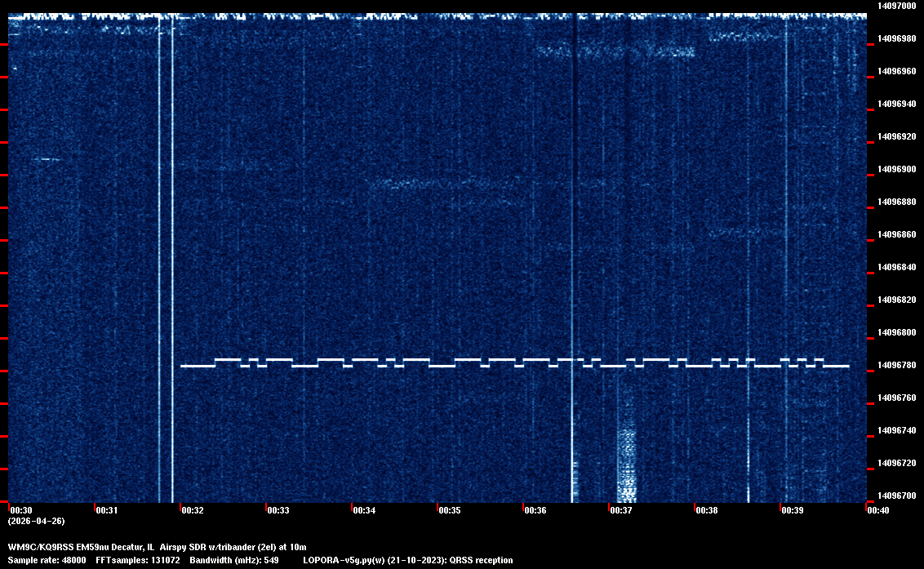Image resolution: width=924 pixels, height=569 pixels.
Task: Click the FSK signal trace near 14096780
Action: (x=514, y=362)
